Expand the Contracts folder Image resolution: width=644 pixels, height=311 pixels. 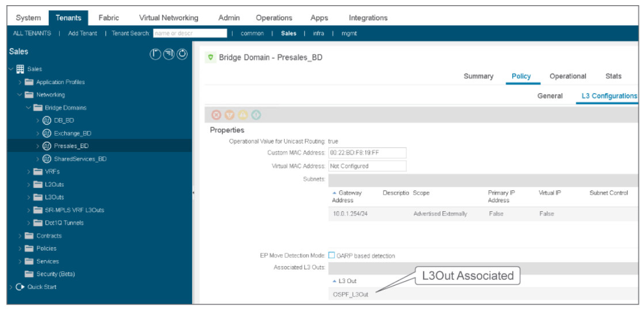click(x=20, y=236)
